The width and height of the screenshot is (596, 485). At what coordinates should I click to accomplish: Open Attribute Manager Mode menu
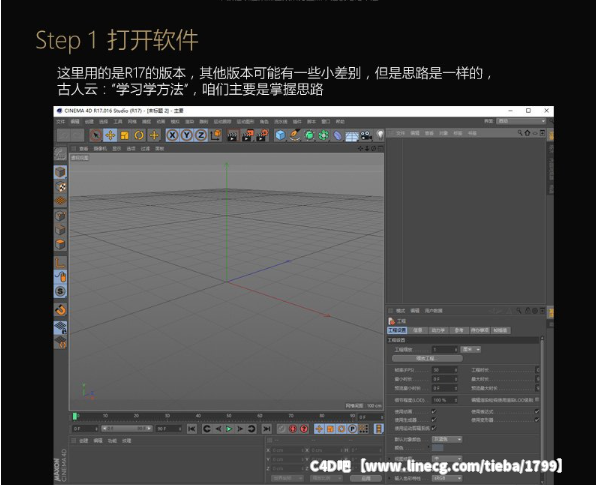click(401, 311)
